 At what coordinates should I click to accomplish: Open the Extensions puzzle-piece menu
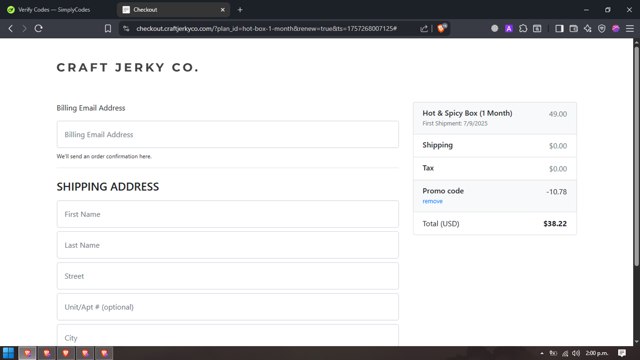tap(523, 29)
